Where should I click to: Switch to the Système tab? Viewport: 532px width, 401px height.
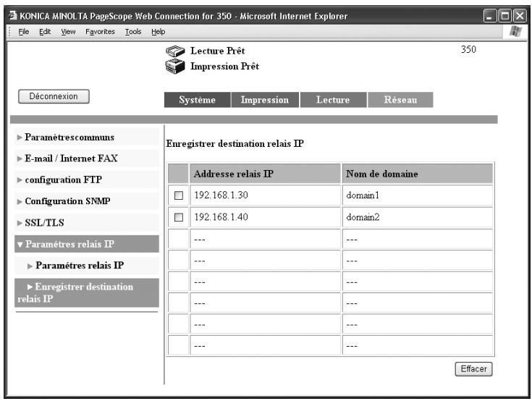(197, 100)
